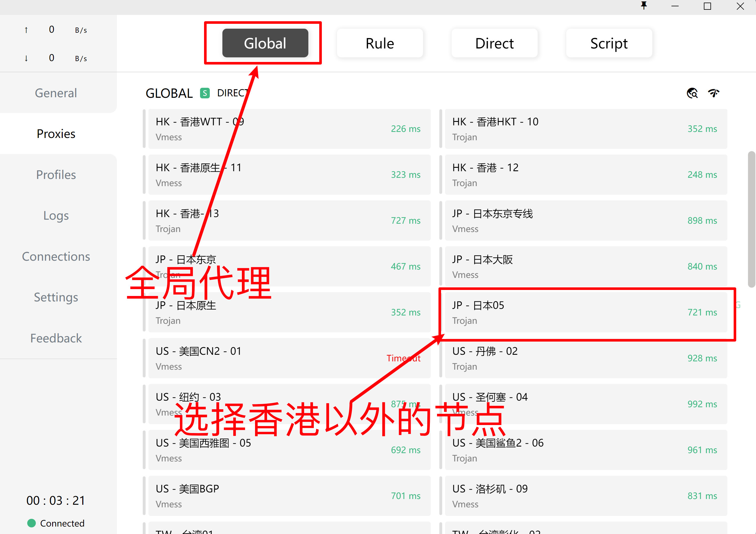Select node US - 圣何塞 - 04
The height and width of the screenshot is (534, 756).
tap(586, 404)
